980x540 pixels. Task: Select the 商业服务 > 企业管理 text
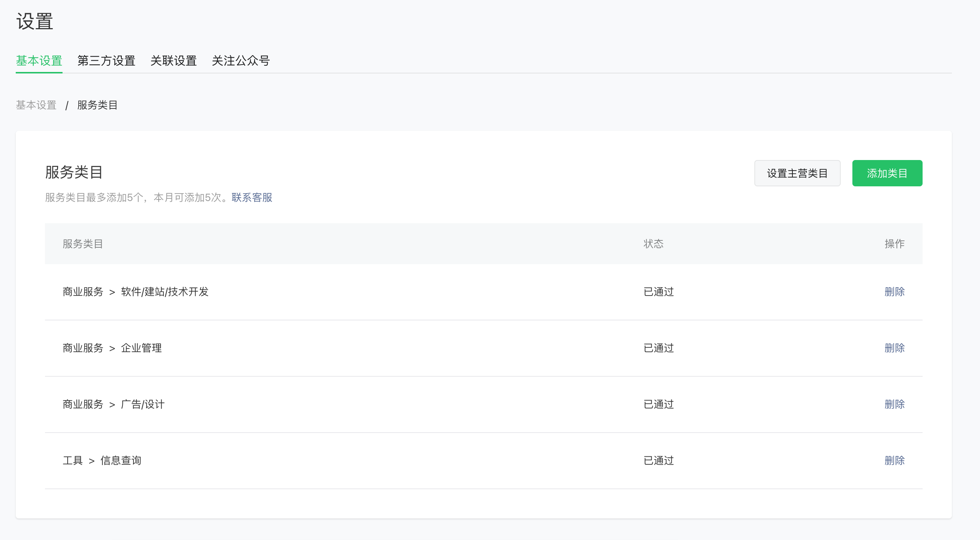[112, 348]
